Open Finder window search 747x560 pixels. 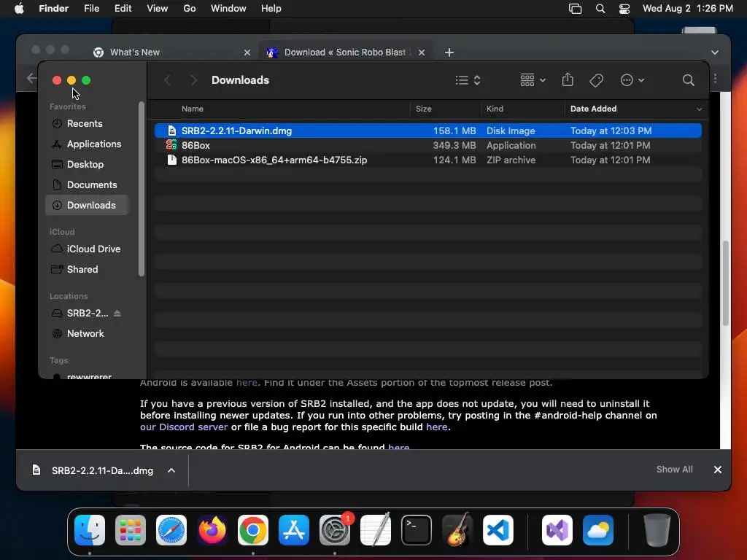click(x=688, y=80)
